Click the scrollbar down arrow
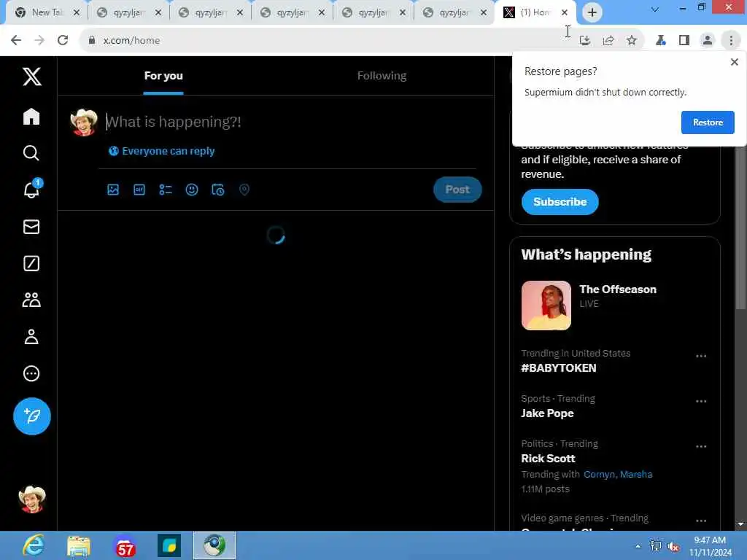747x560 pixels. (x=740, y=524)
